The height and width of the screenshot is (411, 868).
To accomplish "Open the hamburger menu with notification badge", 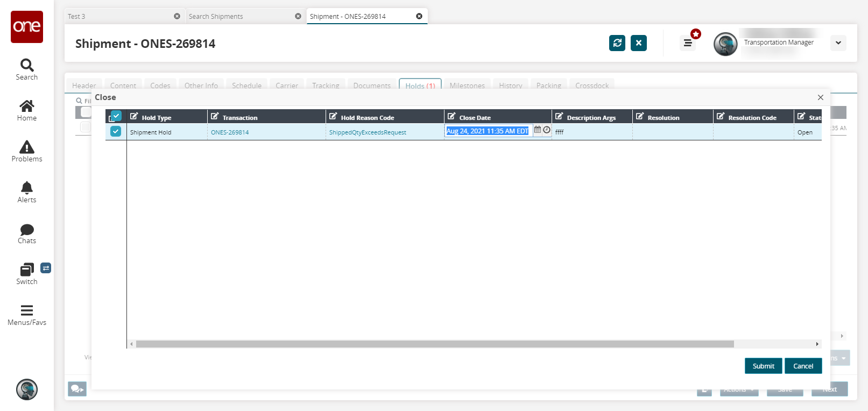I will click(x=688, y=42).
